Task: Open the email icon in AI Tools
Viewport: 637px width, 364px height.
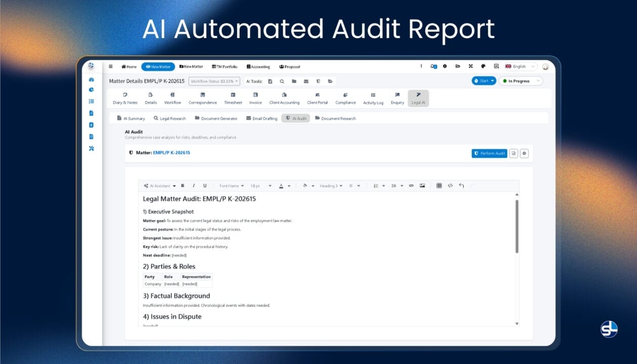Action: click(306, 81)
